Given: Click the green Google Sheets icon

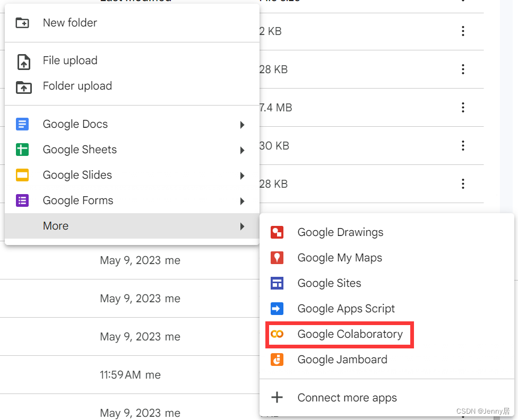Looking at the screenshot, I should (22, 150).
